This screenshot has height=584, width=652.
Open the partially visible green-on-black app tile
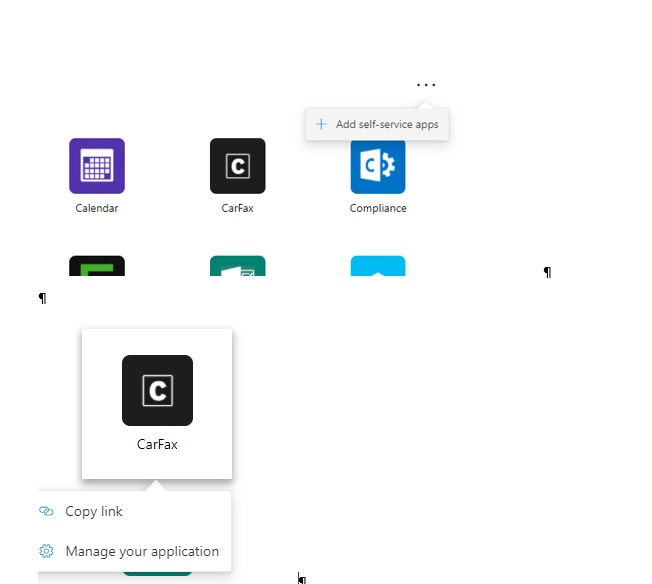click(97, 266)
